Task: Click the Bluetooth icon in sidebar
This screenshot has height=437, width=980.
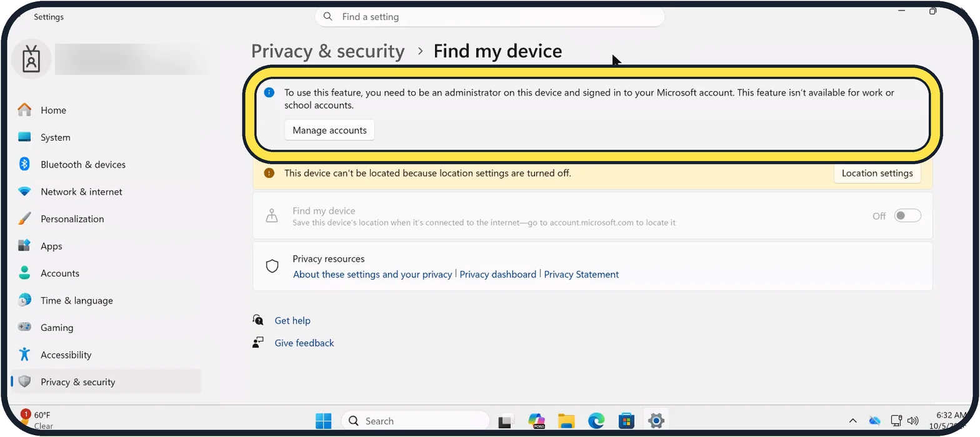Action: click(24, 164)
